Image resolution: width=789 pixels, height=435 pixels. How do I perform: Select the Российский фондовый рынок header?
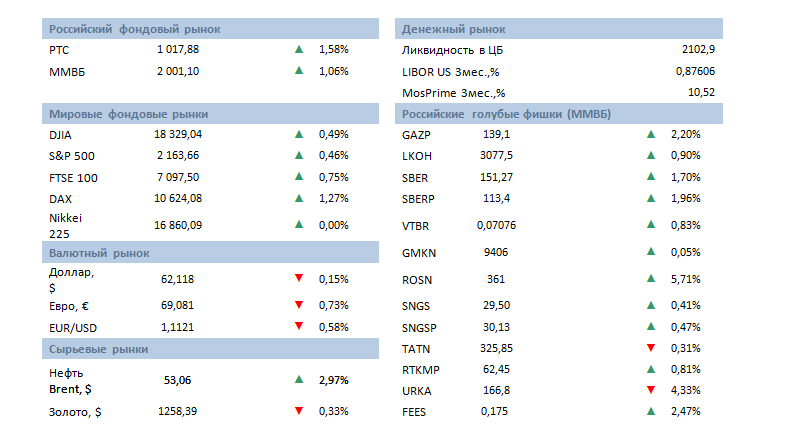click(135, 29)
